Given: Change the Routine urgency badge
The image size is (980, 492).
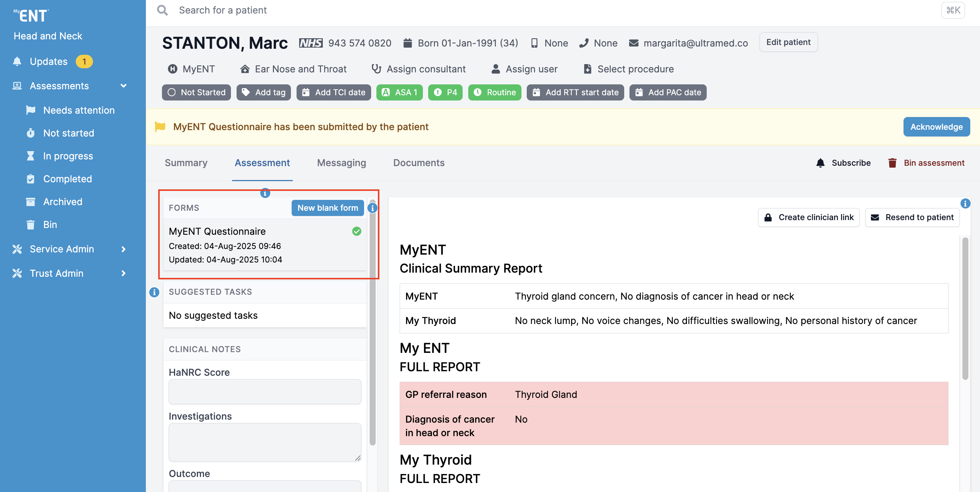Looking at the screenshot, I should [x=494, y=93].
